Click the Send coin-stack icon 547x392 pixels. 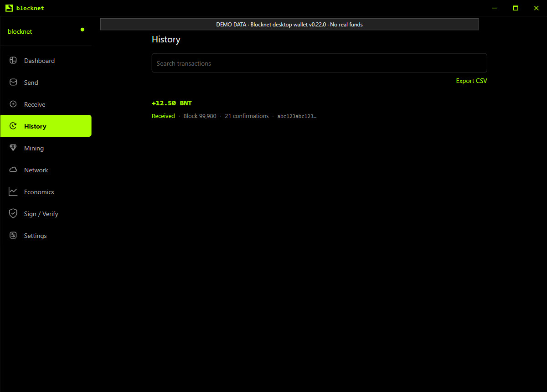(x=13, y=83)
